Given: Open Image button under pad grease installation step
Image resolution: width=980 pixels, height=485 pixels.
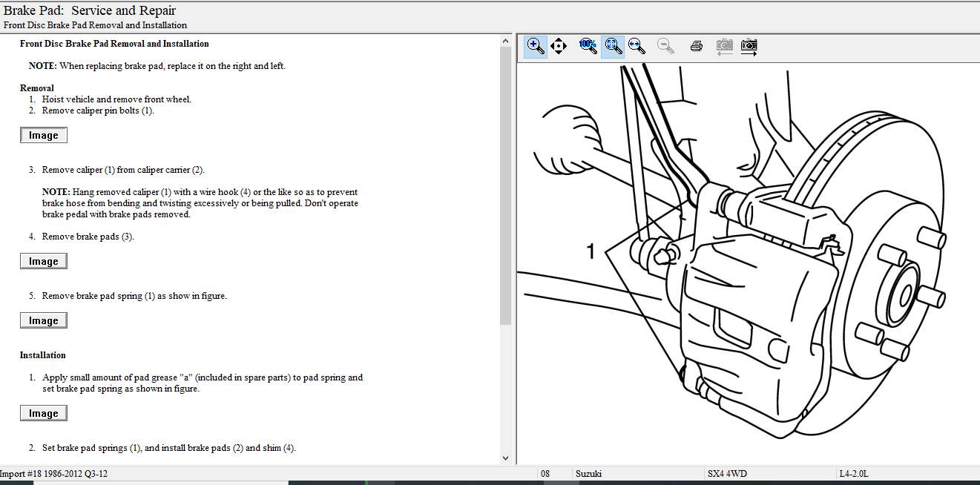Looking at the screenshot, I should point(44,413).
